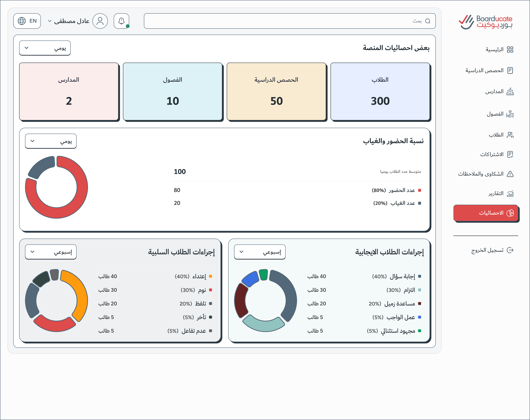Expand the عادل مصطفى user menu chevron
The height and width of the screenshot is (420, 530).
[50, 21]
